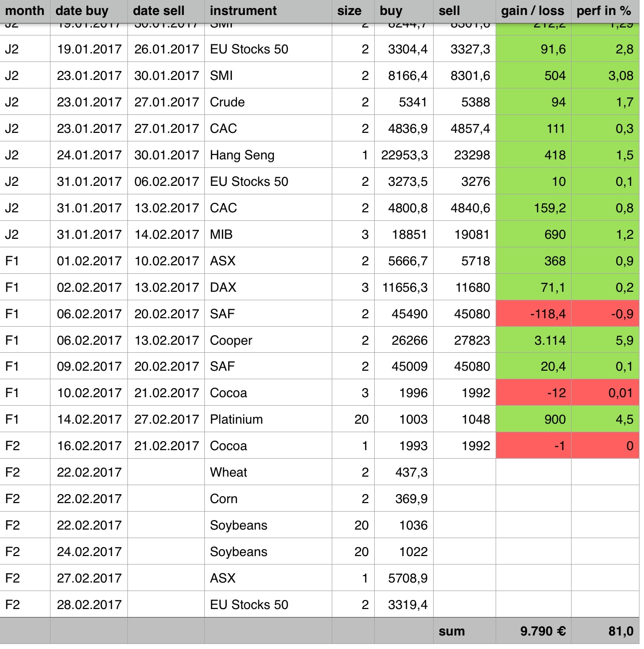Viewport: 644px width, 649px height.
Task: Click the Wheat instrument cell
Action: [x=229, y=472]
